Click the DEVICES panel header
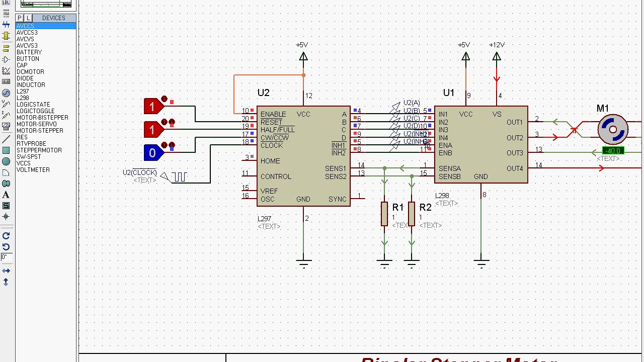This screenshot has width=644, height=362. click(x=53, y=18)
